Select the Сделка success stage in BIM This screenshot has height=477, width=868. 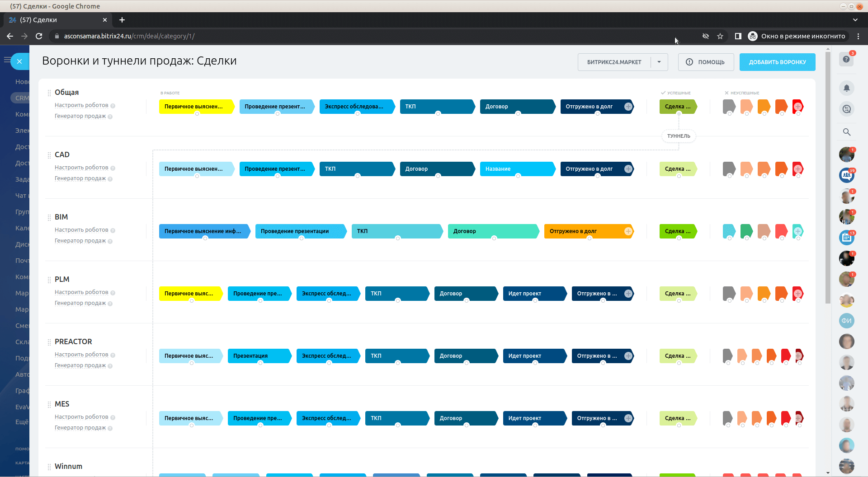pyautogui.click(x=678, y=231)
